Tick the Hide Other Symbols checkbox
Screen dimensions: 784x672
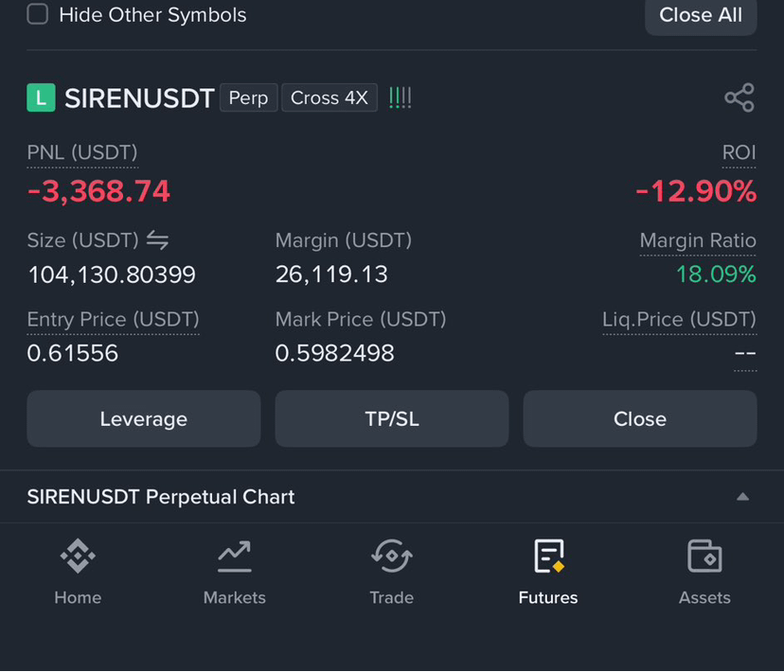(x=38, y=14)
